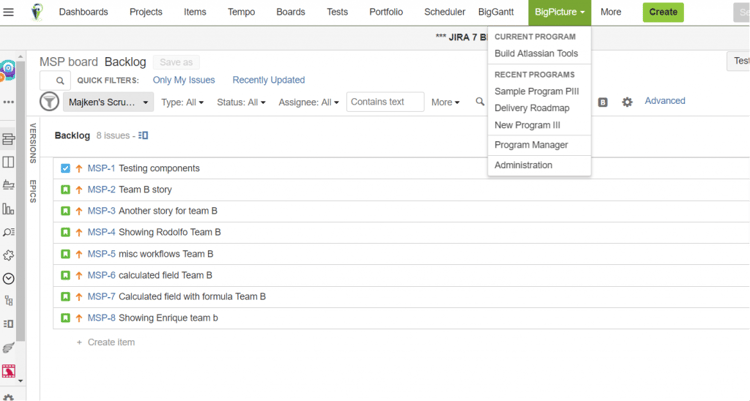Open the Tests menu
This screenshot has height=401, width=750.
click(337, 12)
